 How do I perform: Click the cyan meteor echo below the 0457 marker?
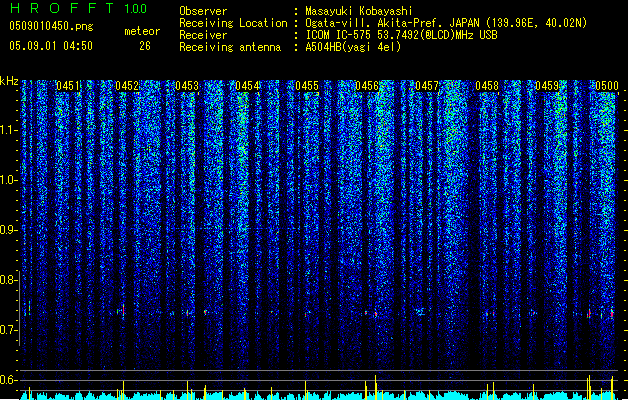pos(420,312)
